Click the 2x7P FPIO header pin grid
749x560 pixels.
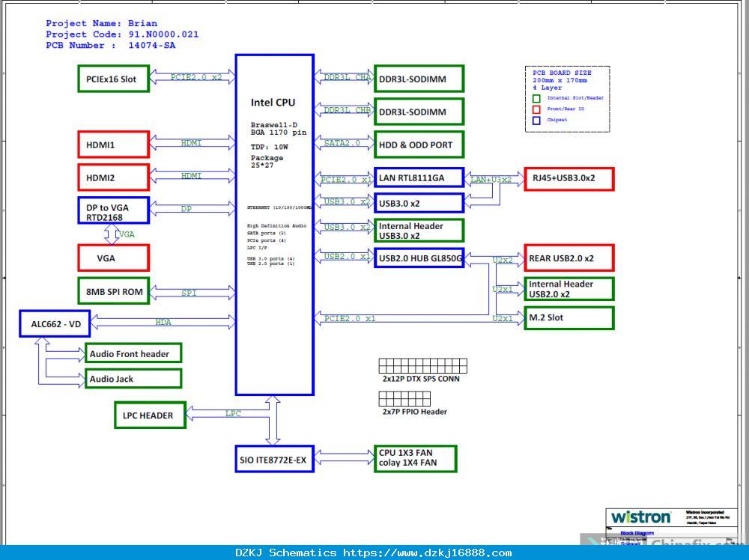[404, 398]
